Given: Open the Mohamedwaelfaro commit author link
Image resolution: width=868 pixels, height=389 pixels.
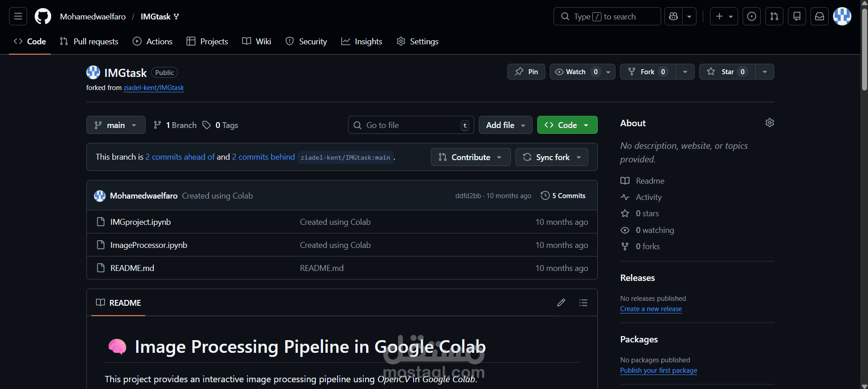Looking at the screenshot, I should pos(144,196).
